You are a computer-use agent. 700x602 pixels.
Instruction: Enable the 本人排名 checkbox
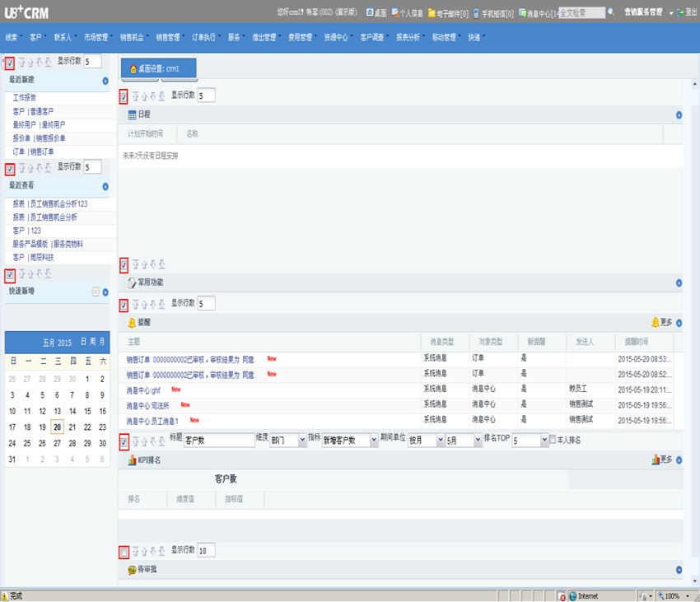click(553, 441)
